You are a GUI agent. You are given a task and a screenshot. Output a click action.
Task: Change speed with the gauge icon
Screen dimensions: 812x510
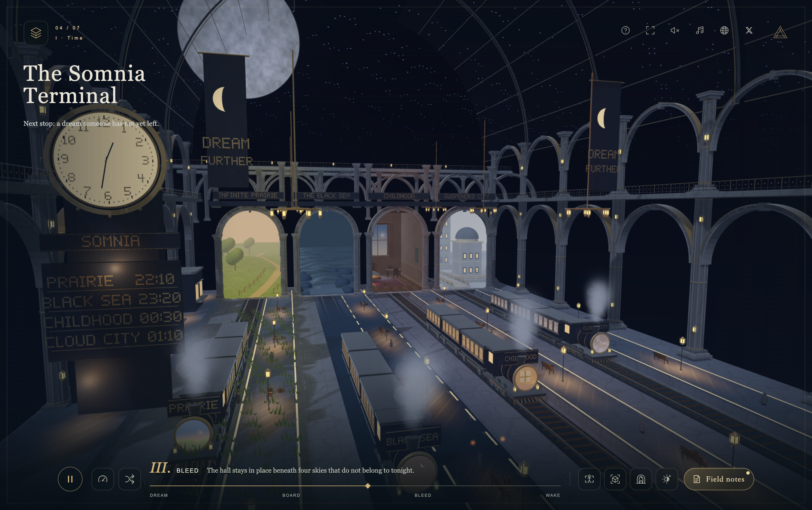click(102, 479)
